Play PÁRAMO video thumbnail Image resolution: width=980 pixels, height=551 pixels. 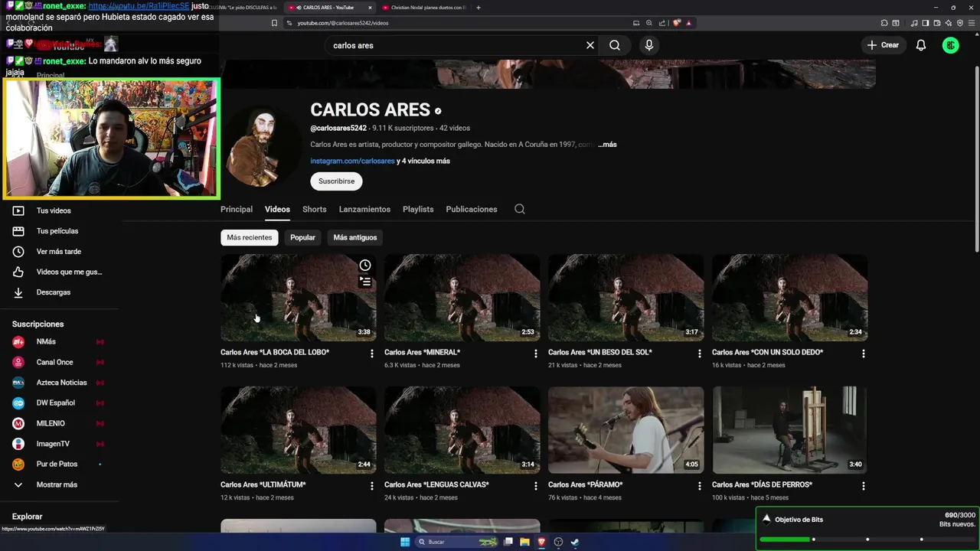click(626, 430)
